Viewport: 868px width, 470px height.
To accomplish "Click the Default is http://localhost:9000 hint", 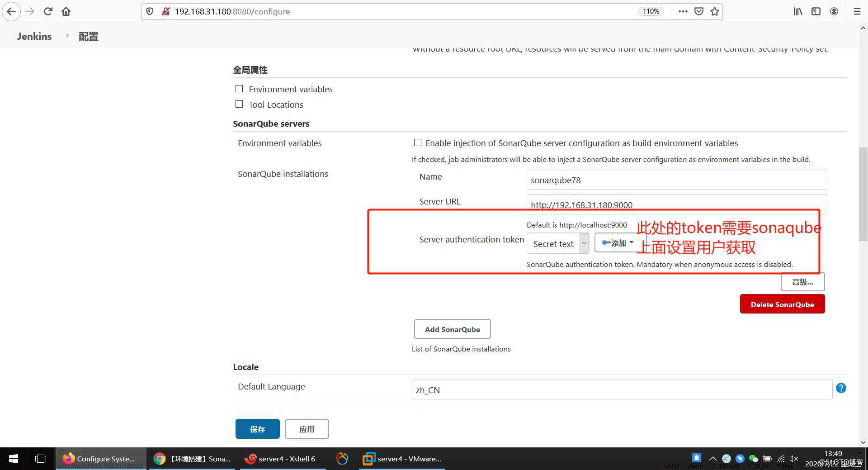I will (577, 225).
